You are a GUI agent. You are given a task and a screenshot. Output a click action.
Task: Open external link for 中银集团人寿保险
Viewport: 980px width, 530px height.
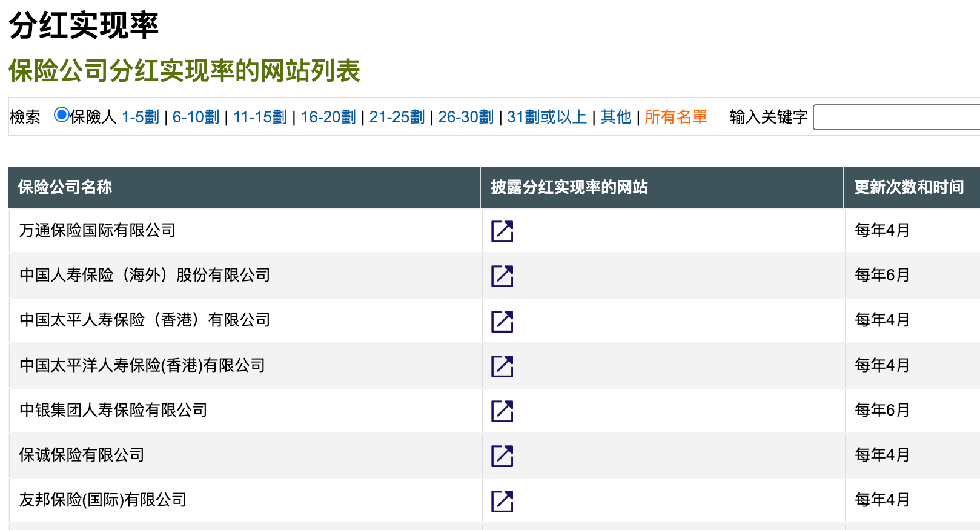502,411
